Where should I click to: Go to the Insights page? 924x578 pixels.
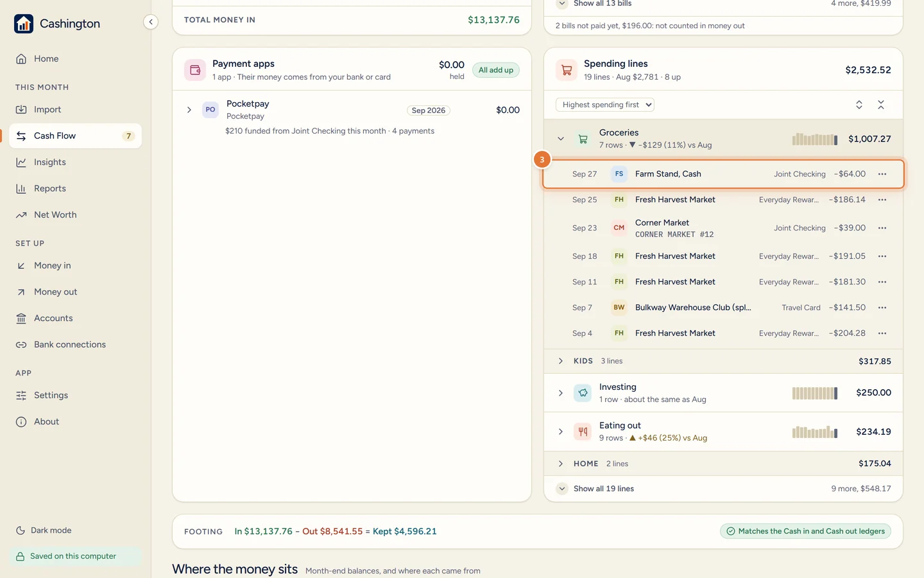(76, 162)
